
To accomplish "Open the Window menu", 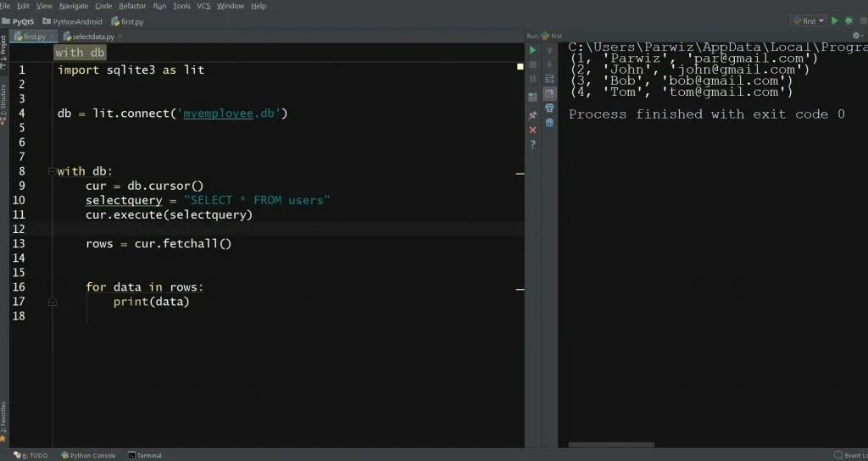I will [231, 6].
